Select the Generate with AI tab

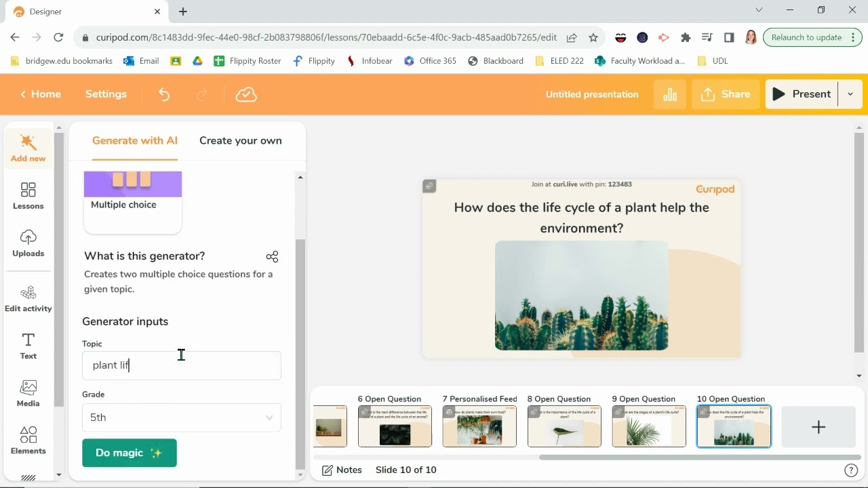click(x=134, y=140)
